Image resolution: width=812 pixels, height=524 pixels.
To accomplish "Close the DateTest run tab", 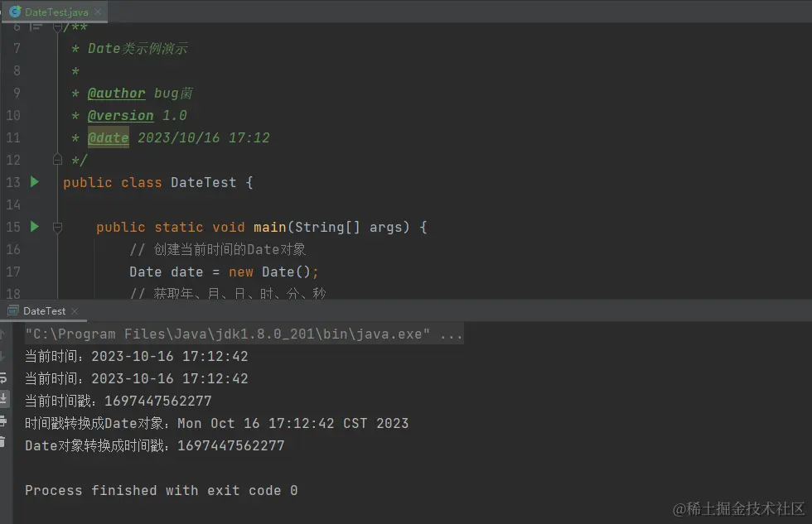I will point(75,311).
